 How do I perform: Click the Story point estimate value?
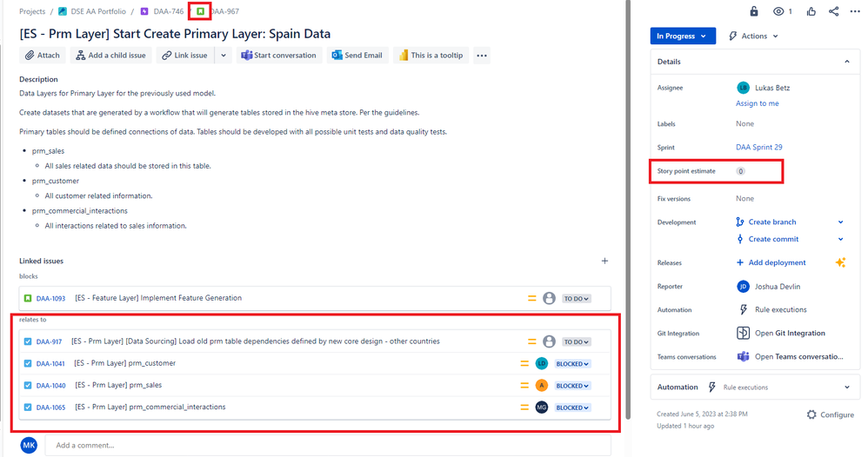click(x=740, y=171)
